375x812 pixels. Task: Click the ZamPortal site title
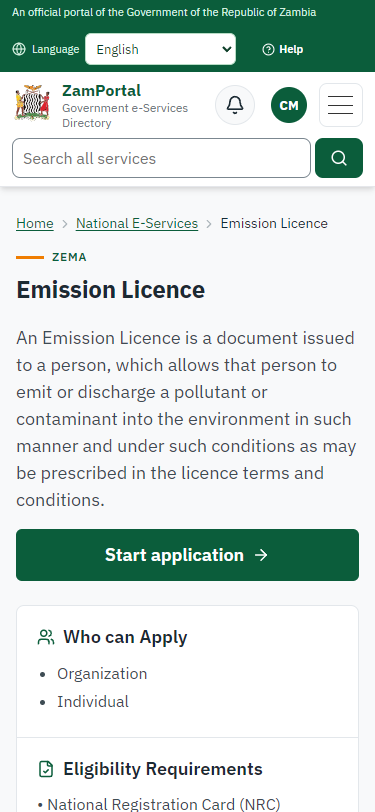pyautogui.click(x=102, y=91)
